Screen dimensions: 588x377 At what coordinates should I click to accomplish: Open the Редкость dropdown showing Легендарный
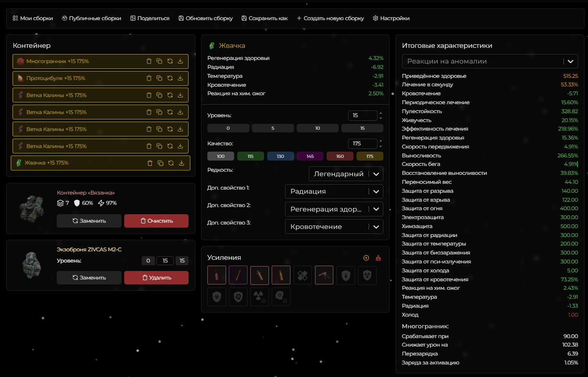pos(346,174)
